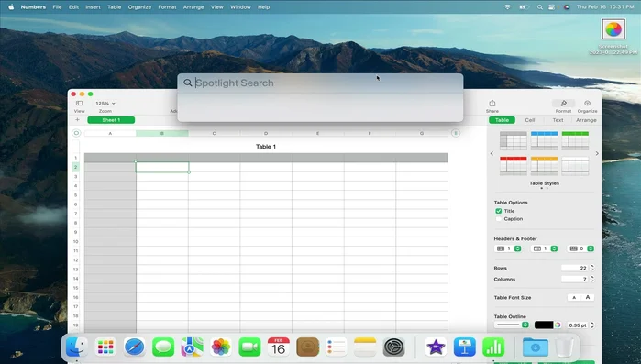Open the Contacts app in Dock

pos(307,347)
